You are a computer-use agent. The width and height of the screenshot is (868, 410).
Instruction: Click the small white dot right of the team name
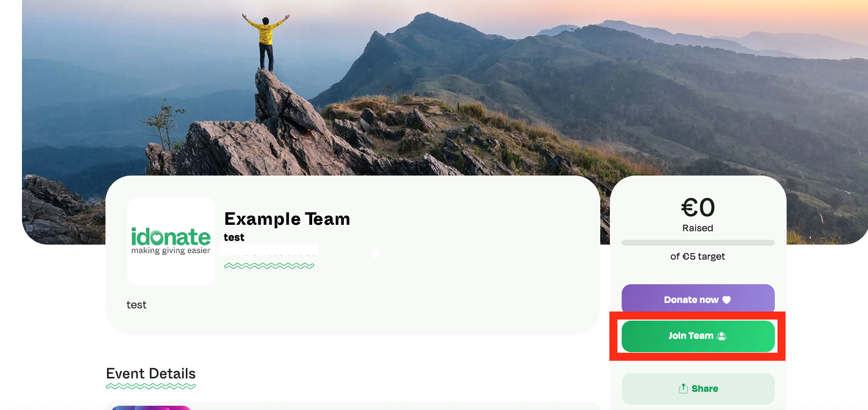pos(375,254)
